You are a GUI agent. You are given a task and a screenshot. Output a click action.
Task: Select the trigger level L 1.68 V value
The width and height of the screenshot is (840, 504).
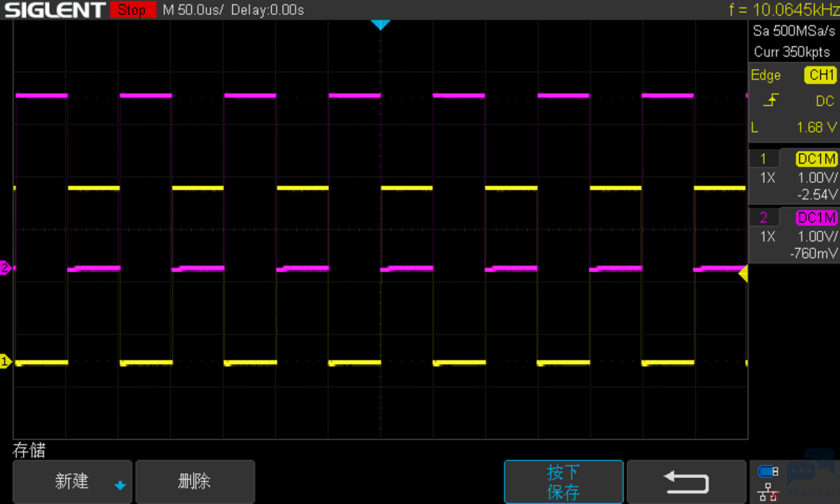point(794,127)
